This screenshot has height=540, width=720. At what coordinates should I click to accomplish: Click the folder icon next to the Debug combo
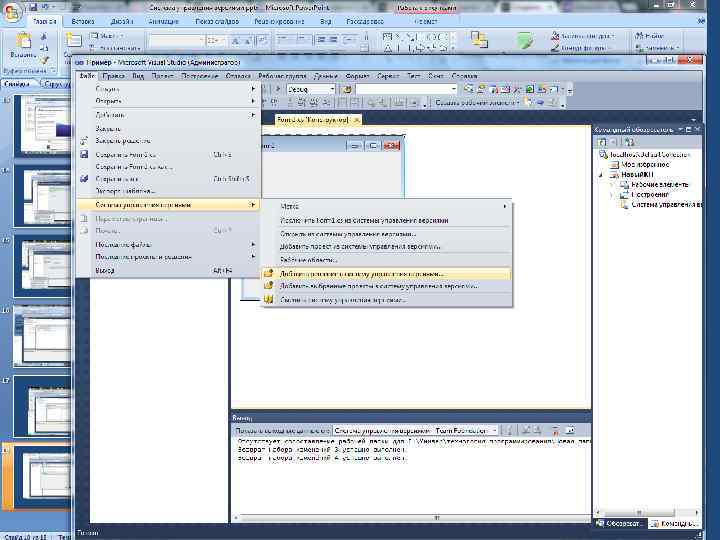pyautogui.click(x=347, y=89)
